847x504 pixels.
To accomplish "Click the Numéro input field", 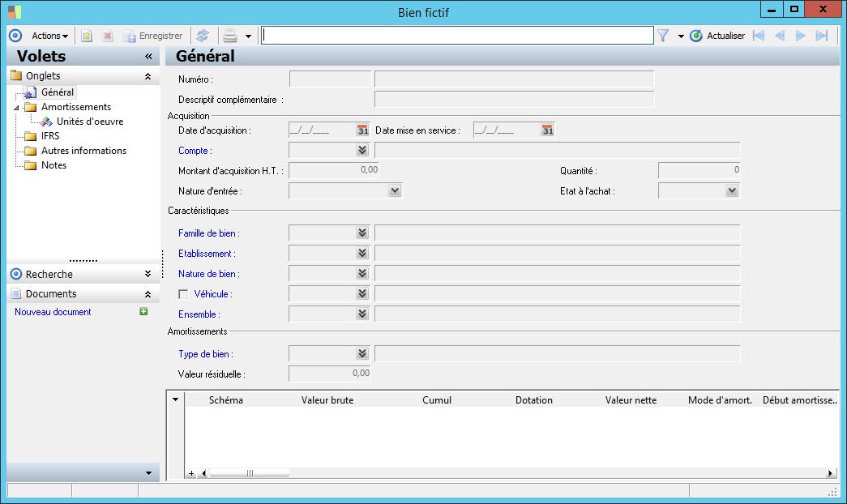I will (x=330, y=79).
